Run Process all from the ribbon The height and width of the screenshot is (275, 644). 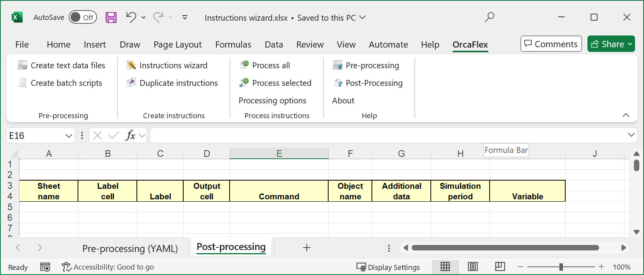(271, 65)
